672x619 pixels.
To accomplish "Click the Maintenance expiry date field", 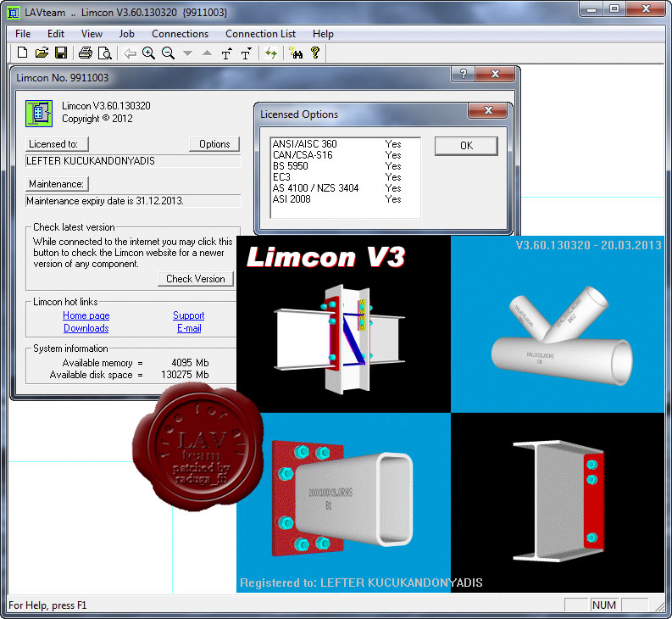I will coord(133,201).
